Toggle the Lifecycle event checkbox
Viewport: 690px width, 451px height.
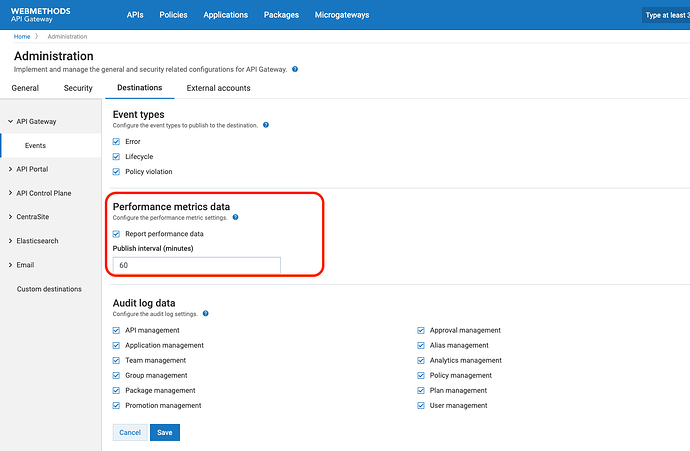(x=117, y=156)
